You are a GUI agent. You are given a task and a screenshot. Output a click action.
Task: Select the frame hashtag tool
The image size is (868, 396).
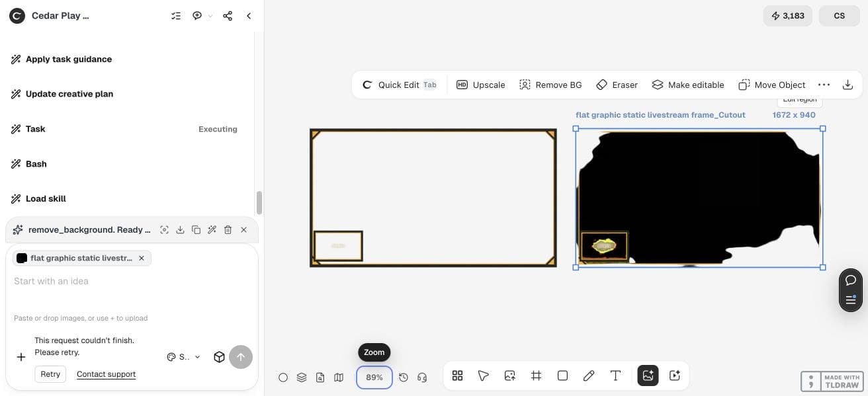(537, 376)
